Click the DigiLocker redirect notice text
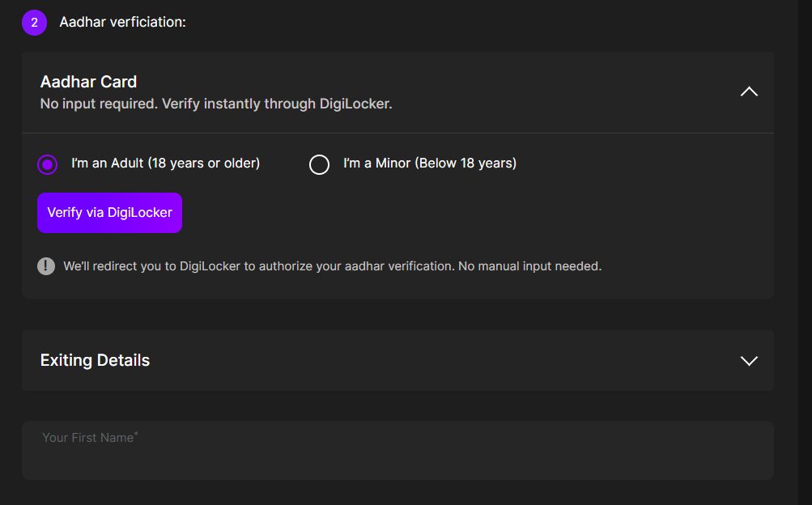The height and width of the screenshot is (505, 812). tap(332, 266)
